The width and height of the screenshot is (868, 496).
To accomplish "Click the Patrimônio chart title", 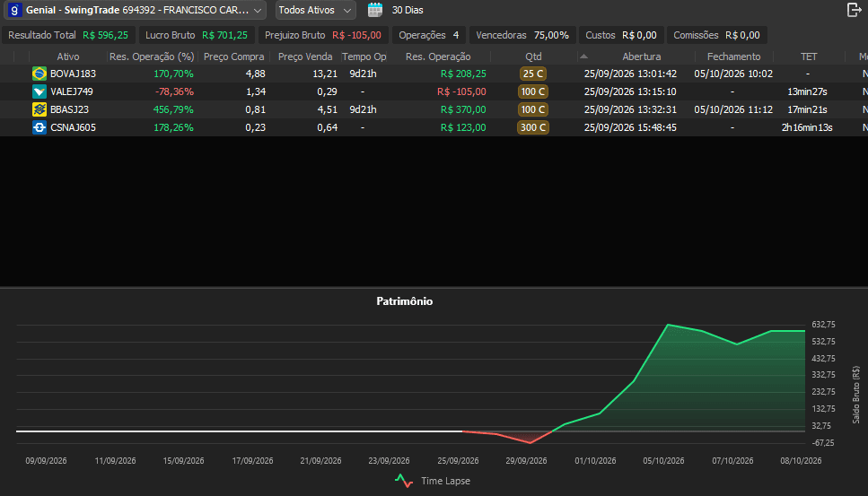I will pyautogui.click(x=405, y=301).
